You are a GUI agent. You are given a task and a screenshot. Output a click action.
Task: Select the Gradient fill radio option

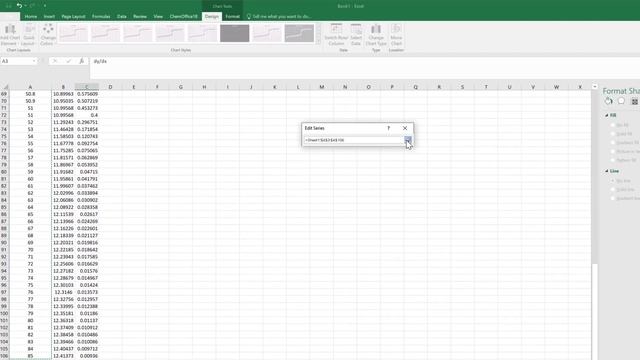coord(613,142)
